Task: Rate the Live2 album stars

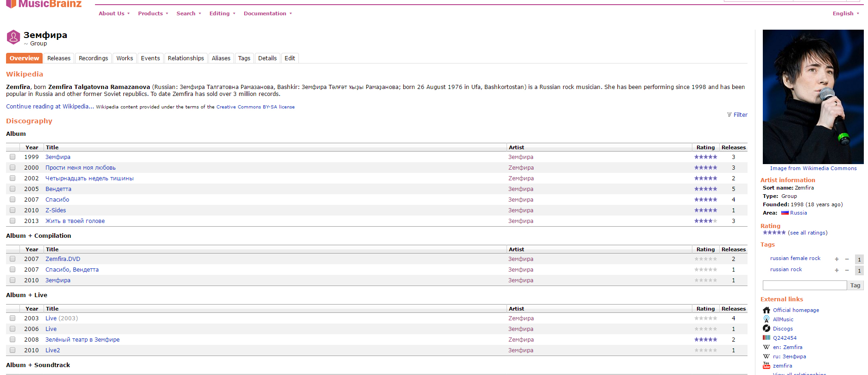Action: pyautogui.click(x=705, y=350)
